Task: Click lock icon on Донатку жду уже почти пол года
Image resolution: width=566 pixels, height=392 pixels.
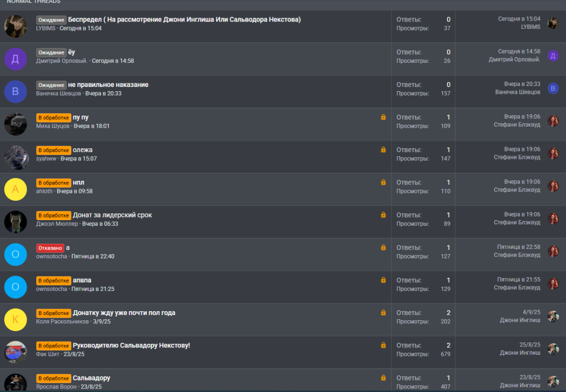Action: pos(383,312)
